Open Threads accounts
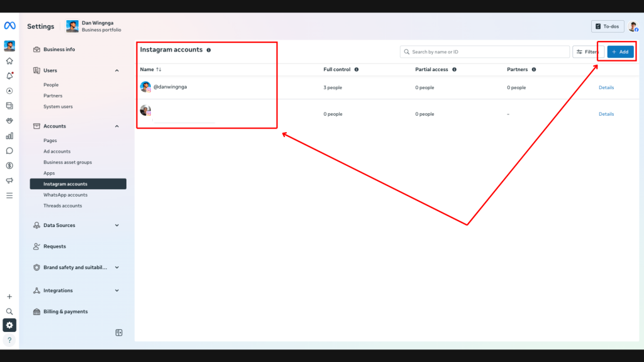 click(x=62, y=206)
